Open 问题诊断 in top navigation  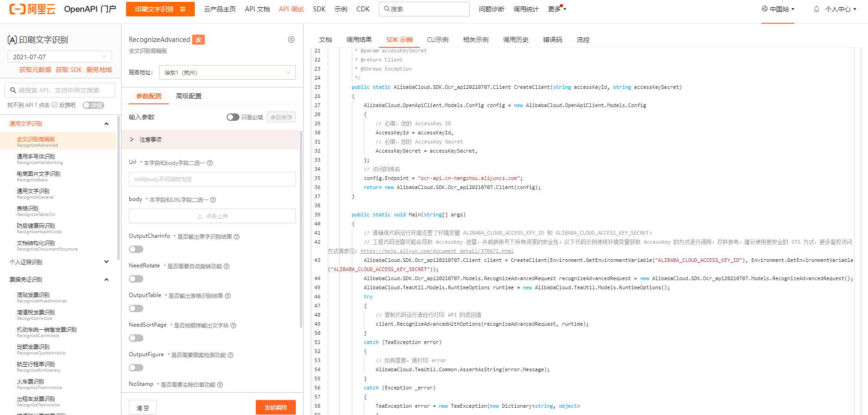[492, 9]
